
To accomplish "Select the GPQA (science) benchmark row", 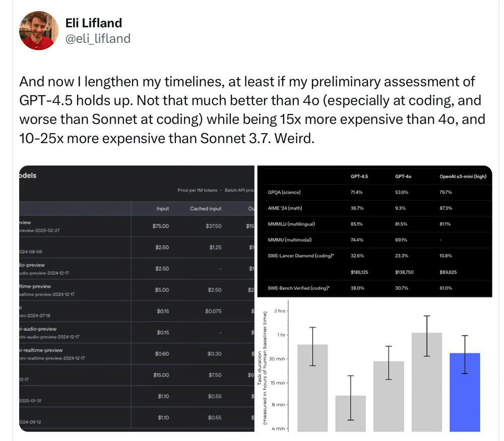I will [375, 192].
